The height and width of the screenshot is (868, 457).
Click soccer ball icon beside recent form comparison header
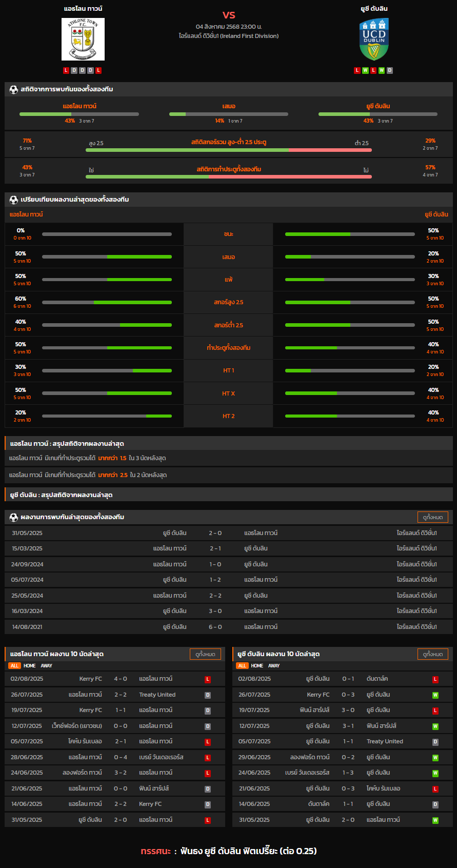pos(13,200)
